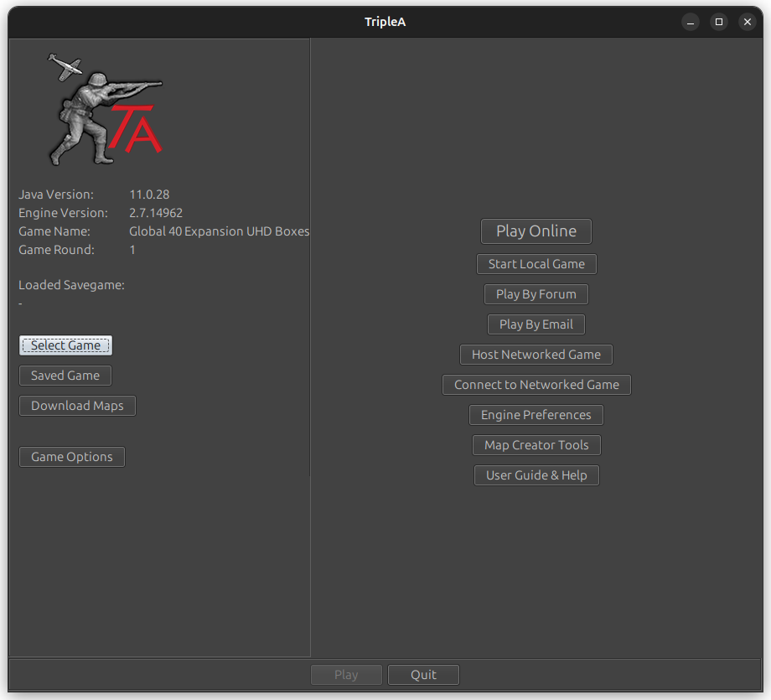771x700 pixels.
Task: Click the TripleA title bar text
Action: coord(385,21)
